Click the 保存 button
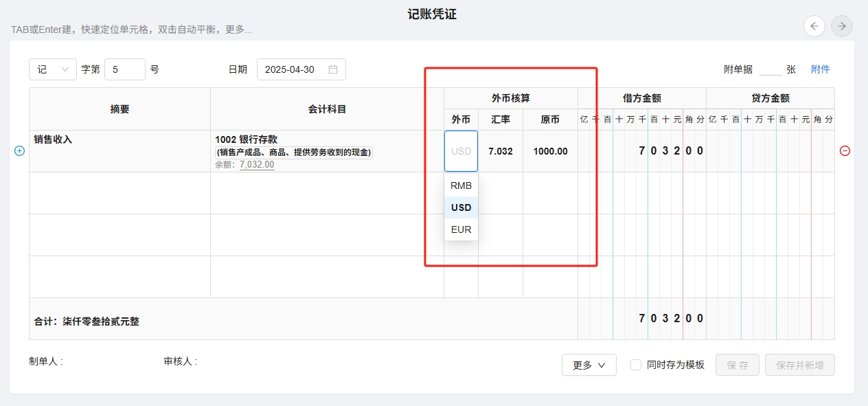Image resolution: width=868 pixels, height=406 pixels. point(738,365)
